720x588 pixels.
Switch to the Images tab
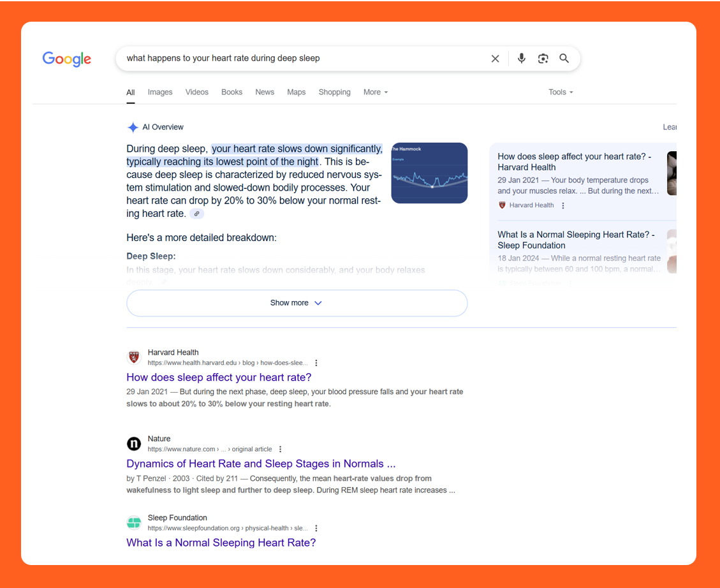(160, 92)
